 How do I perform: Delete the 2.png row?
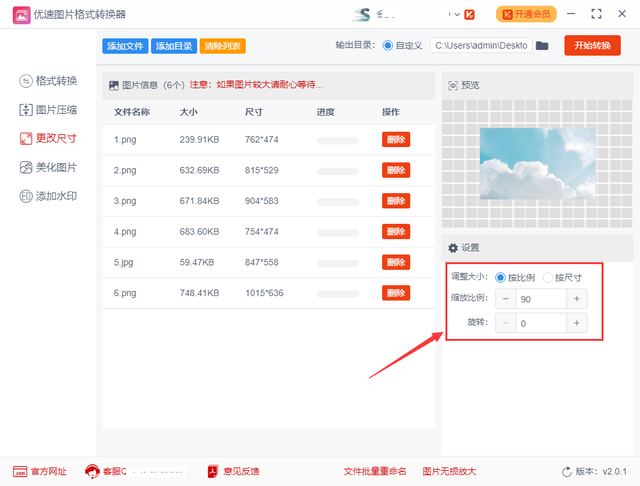(396, 170)
